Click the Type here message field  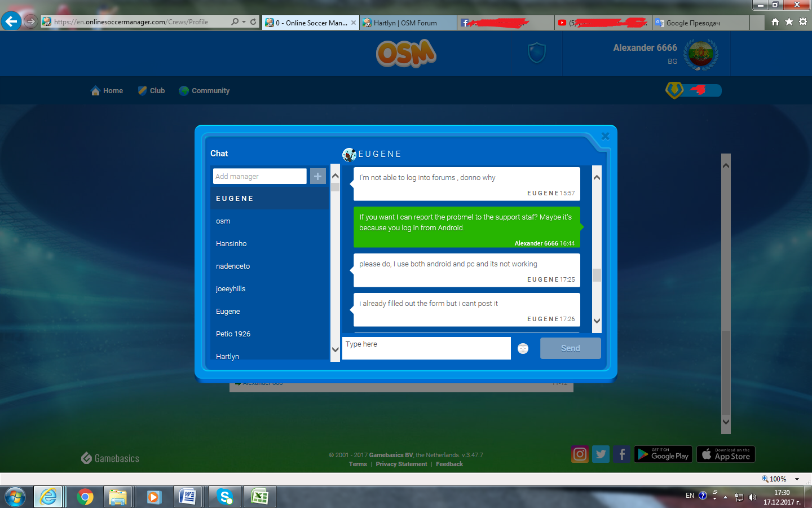tap(426, 348)
